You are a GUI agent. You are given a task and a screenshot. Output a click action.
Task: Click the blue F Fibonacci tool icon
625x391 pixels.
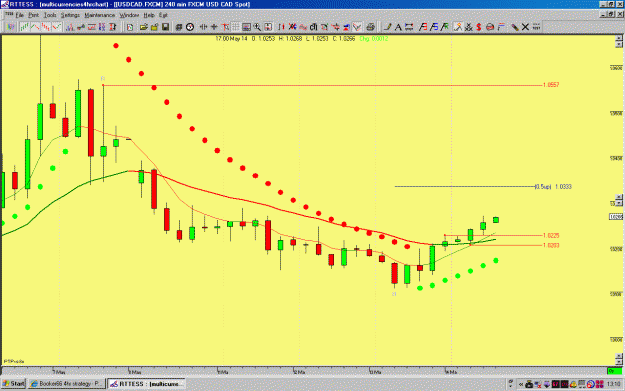[x=434, y=27]
